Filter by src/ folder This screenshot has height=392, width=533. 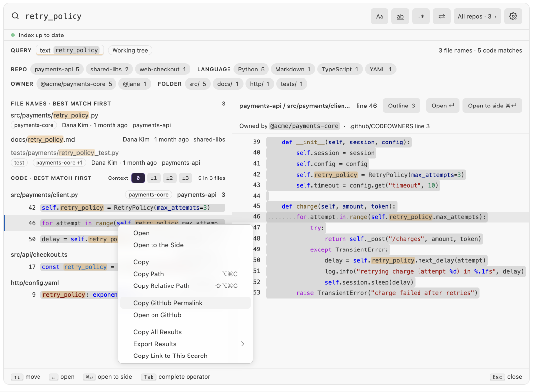[x=197, y=84]
